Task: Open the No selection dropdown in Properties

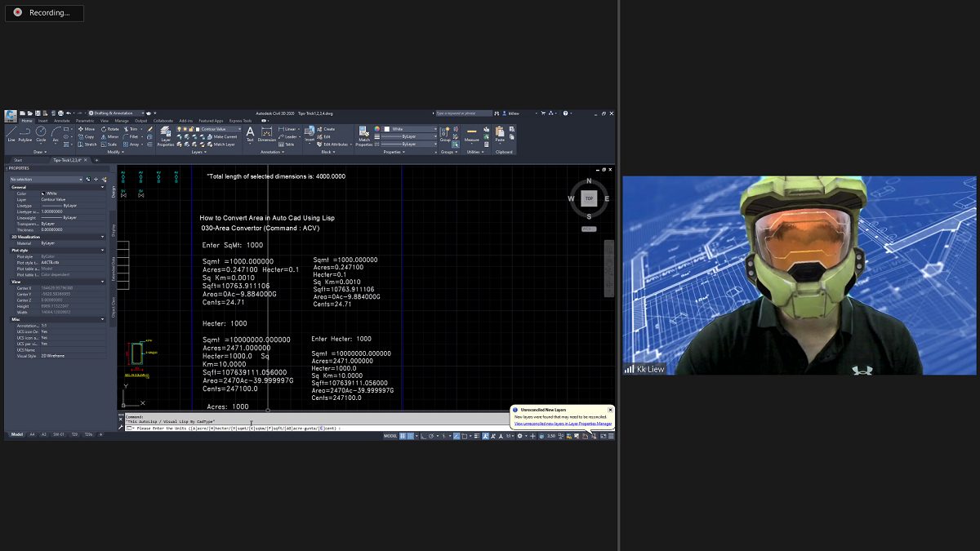Action: pos(46,179)
